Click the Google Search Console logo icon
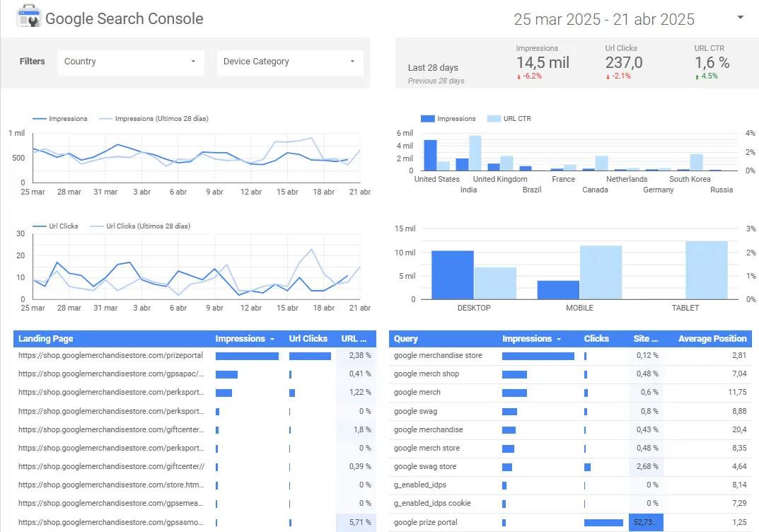Viewport: 759px width, 532px height. coord(28,16)
